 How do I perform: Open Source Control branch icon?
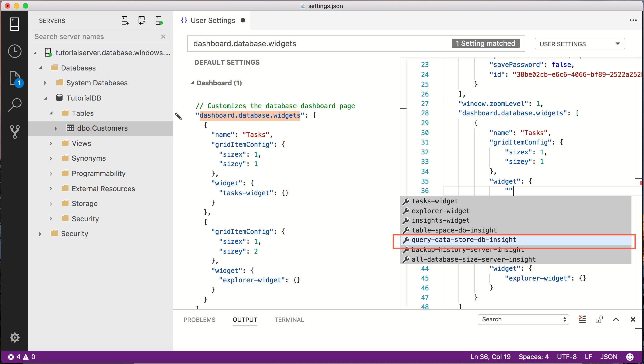[x=15, y=132]
